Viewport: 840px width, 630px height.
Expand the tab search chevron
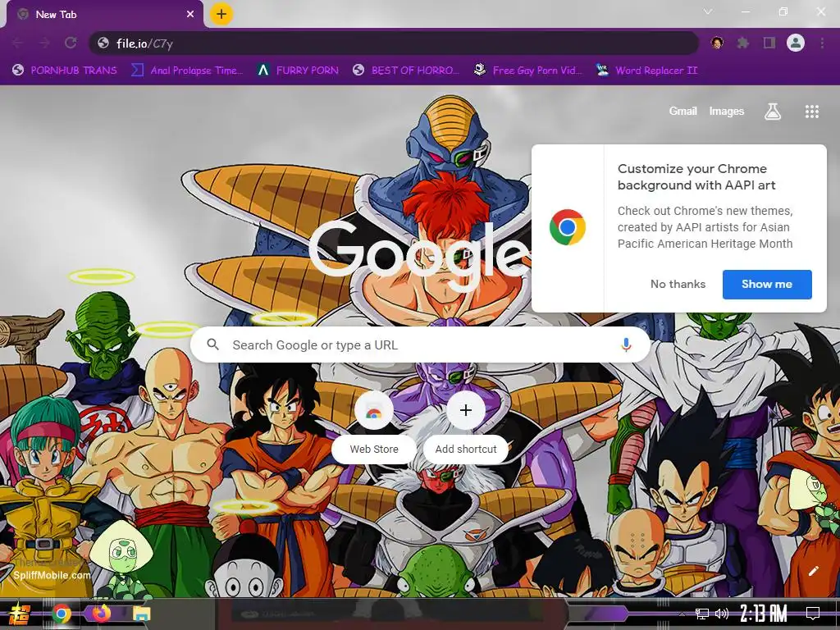pyautogui.click(x=708, y=11)
